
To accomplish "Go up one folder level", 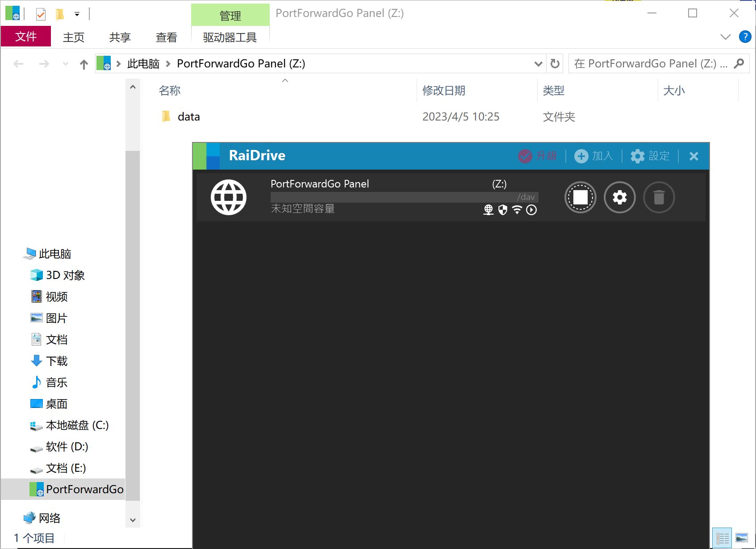I will (84, 64).
